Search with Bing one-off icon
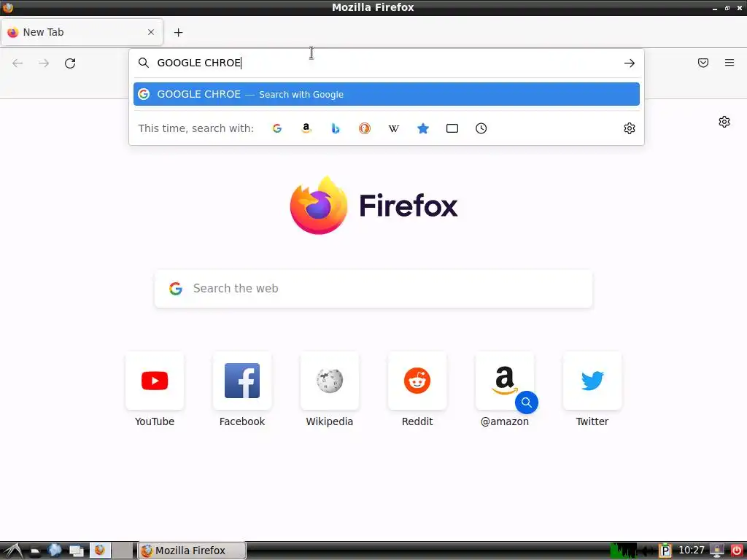 (336, 128)
